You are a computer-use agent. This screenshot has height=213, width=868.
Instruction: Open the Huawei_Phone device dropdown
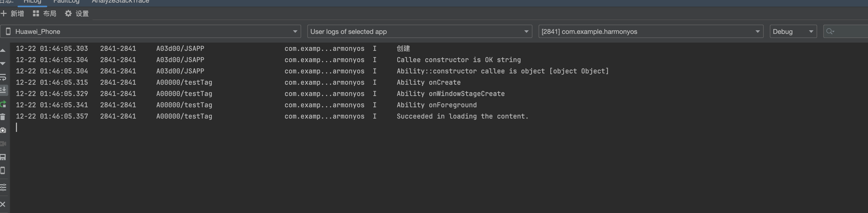click(x=151, y=31)
